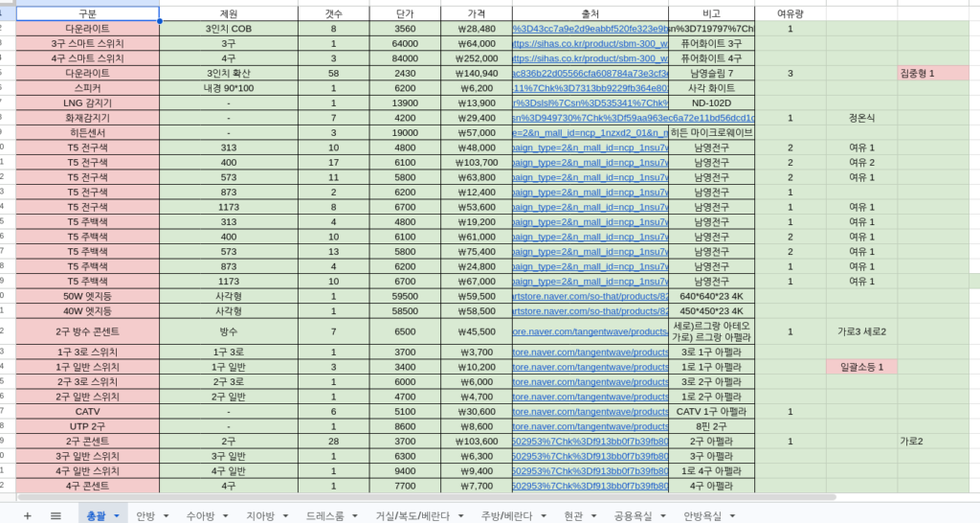The height and width of the screenshot is (523, 980).
Task: Select the 가로3 세로2 cell
Action: click(862, 331)
